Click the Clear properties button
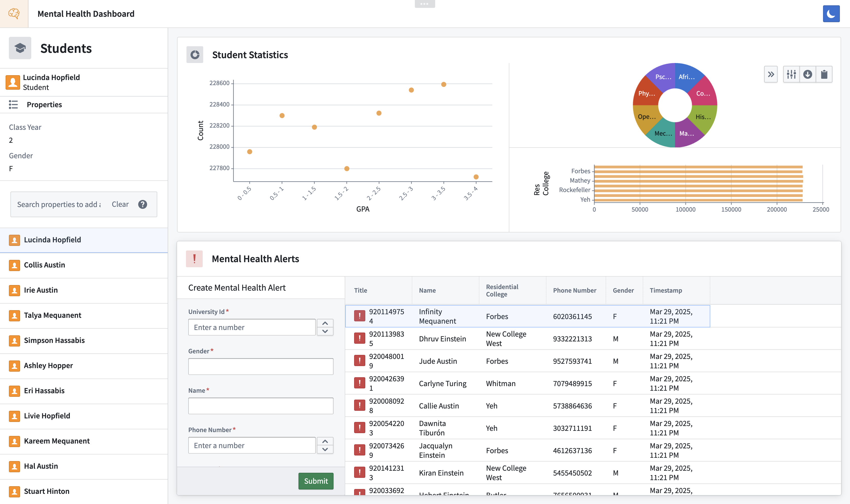The image size is (850, 504). coord(120,204)
